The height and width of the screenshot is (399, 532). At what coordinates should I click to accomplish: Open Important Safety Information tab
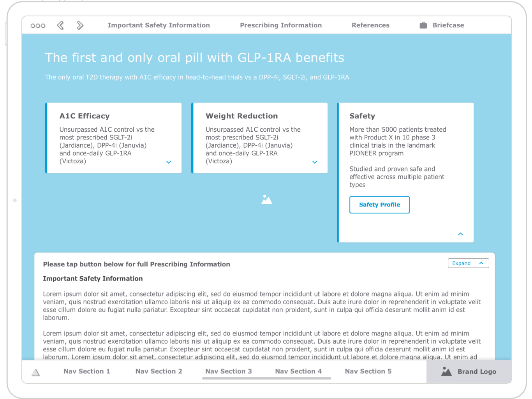click(159, 25)
